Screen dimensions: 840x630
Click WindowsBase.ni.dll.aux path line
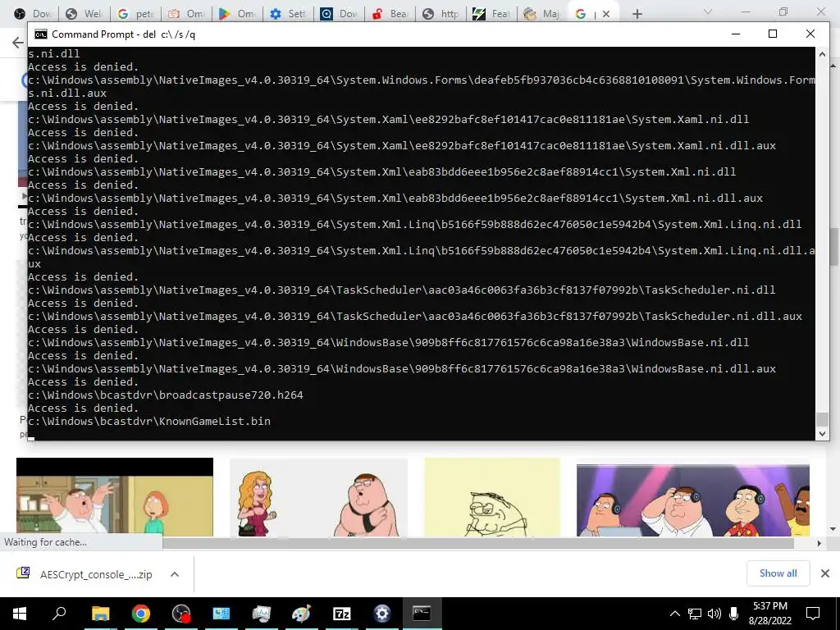[402, 368]
